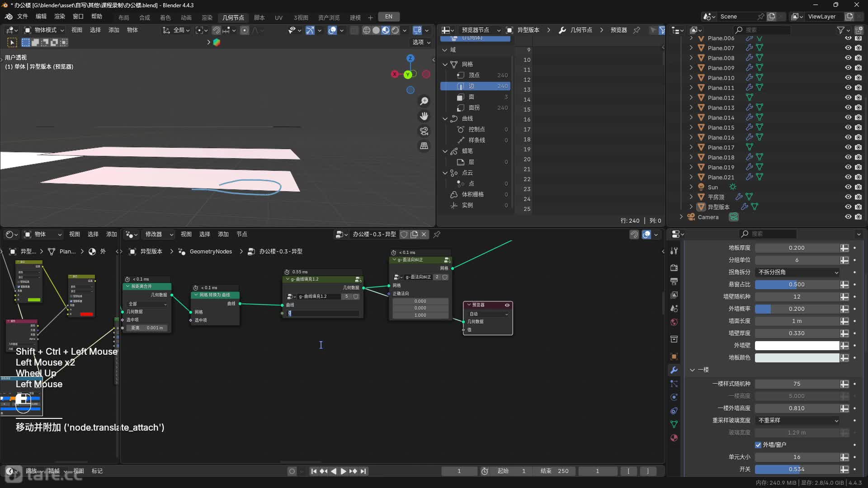The image size is (868, 488).
Task: Select solid viewport shading
Action: [x=376, y=30]
